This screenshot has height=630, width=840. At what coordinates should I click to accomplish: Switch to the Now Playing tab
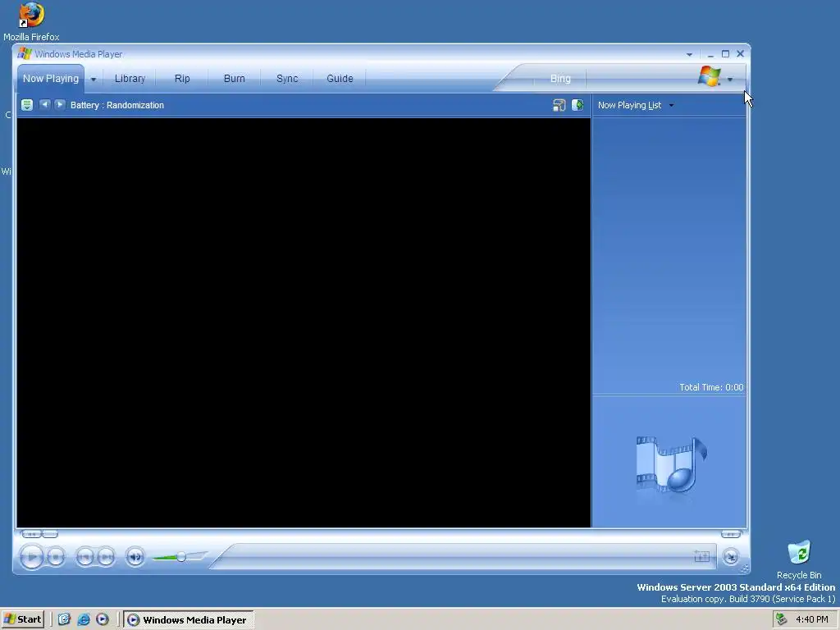pyautogui.click(x=50, y=79)
